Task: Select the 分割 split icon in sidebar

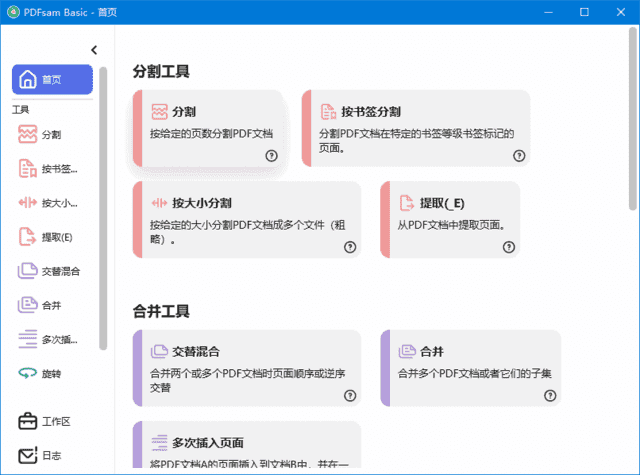Action: (28, 134)
